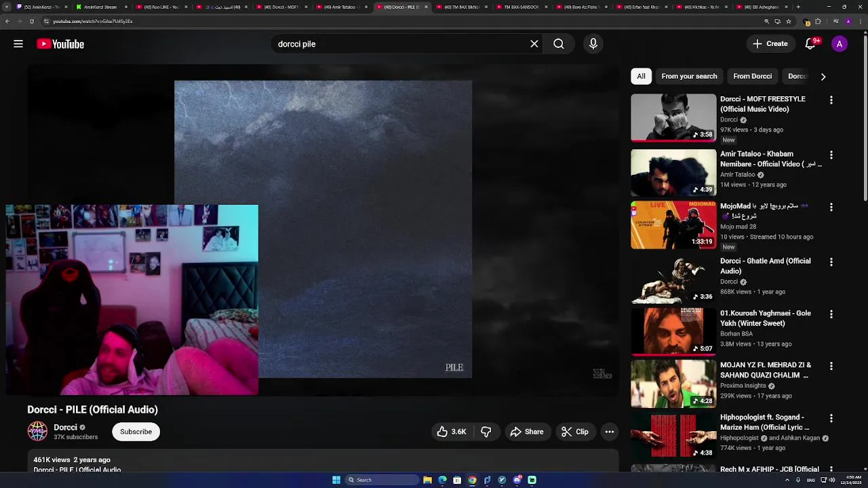Click '461K views 2 years ago' description text

pyautogui.click(x=72, y=460)
